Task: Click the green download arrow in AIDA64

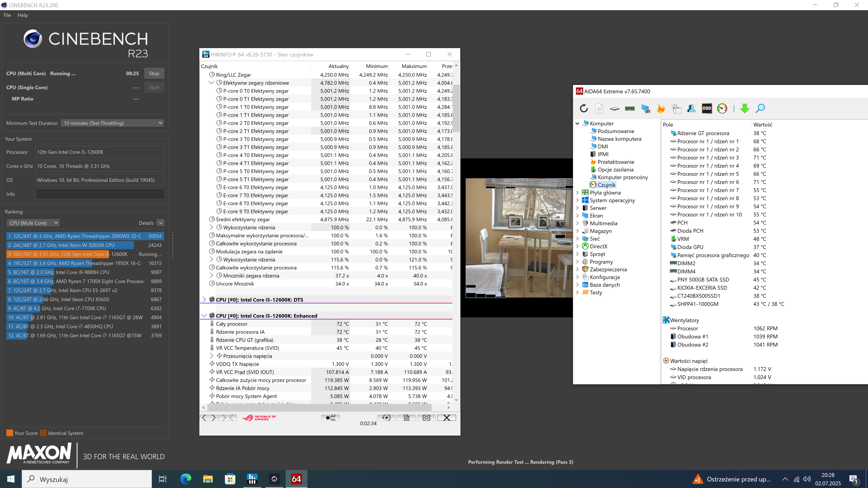Action: 745,108
